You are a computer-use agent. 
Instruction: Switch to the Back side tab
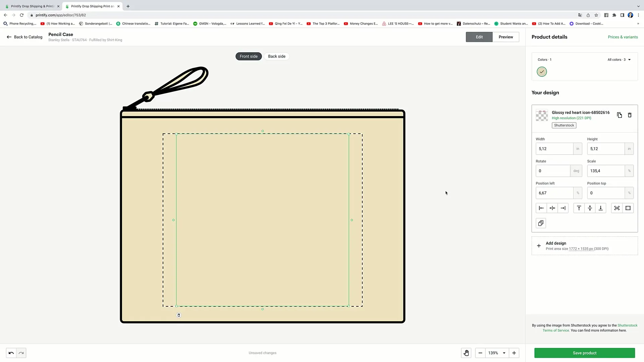[x=276, y=56]
